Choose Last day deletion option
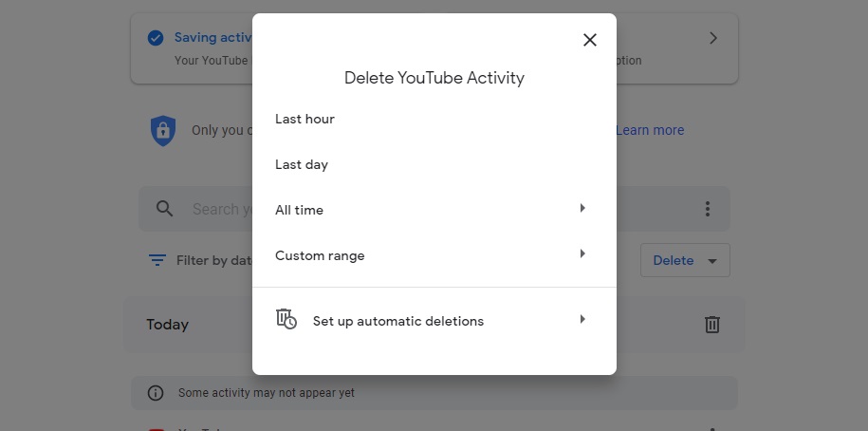 302,164
